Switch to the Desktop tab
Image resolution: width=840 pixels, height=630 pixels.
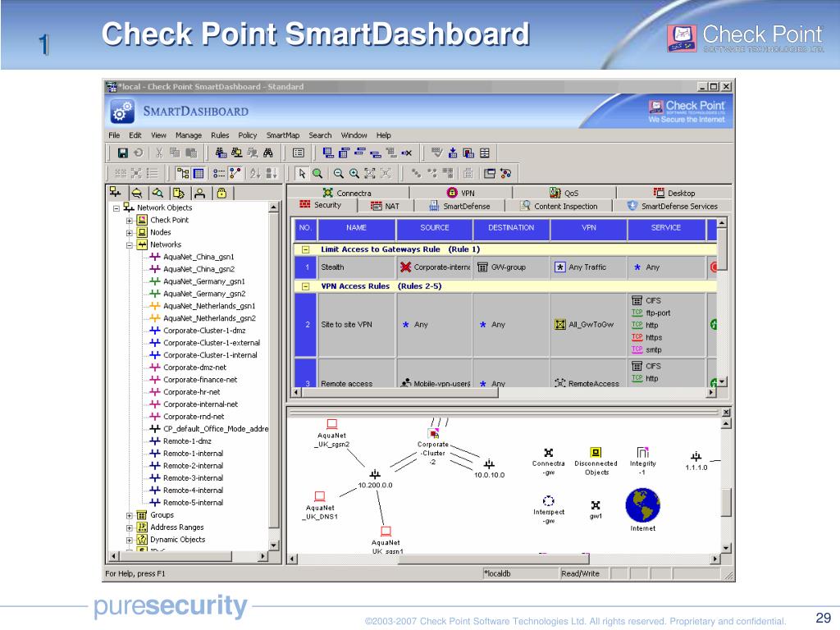click(674, 193)
